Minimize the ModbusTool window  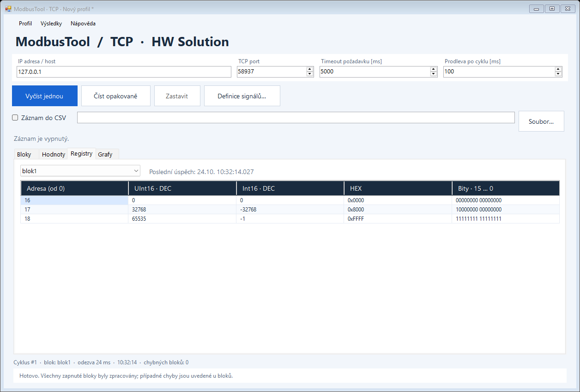click(536, 8)
